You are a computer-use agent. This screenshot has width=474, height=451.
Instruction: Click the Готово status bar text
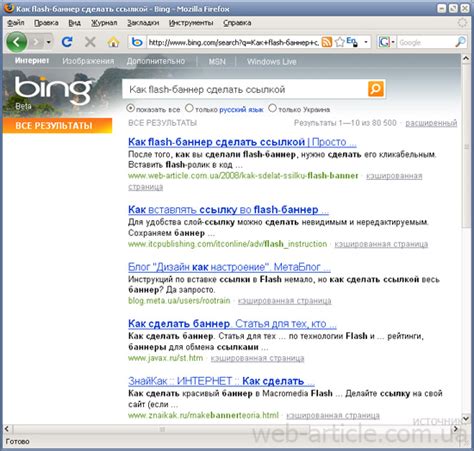[x=17, y=442]
